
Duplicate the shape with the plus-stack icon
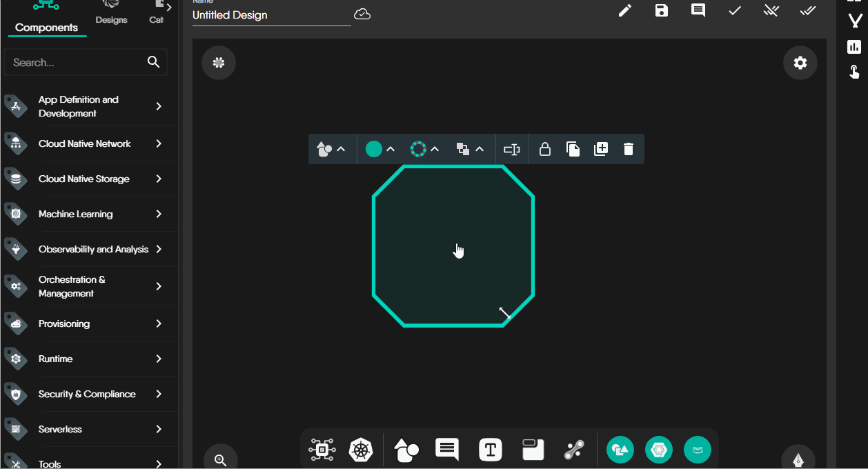click(x=600, y=149)
